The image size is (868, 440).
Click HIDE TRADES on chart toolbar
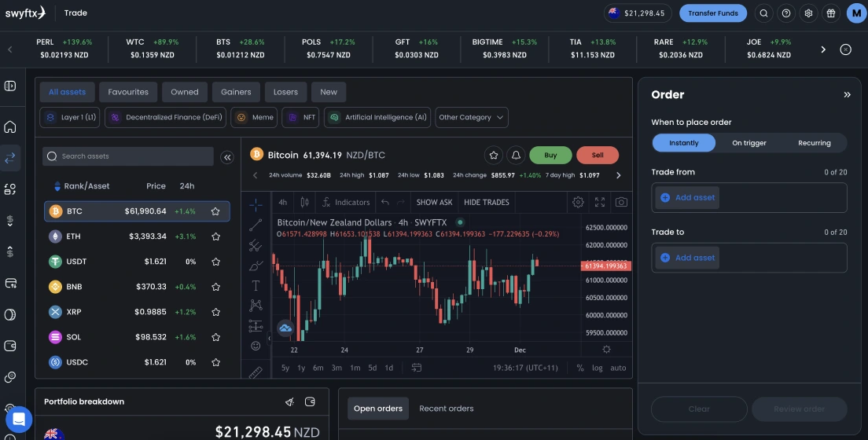tap(487, 202)
